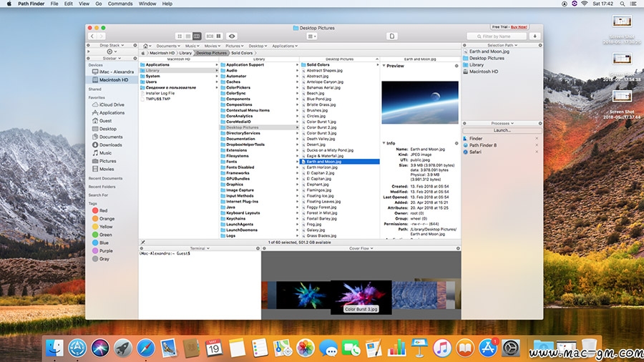Open the gear menu of the Terminal pane

258,248
